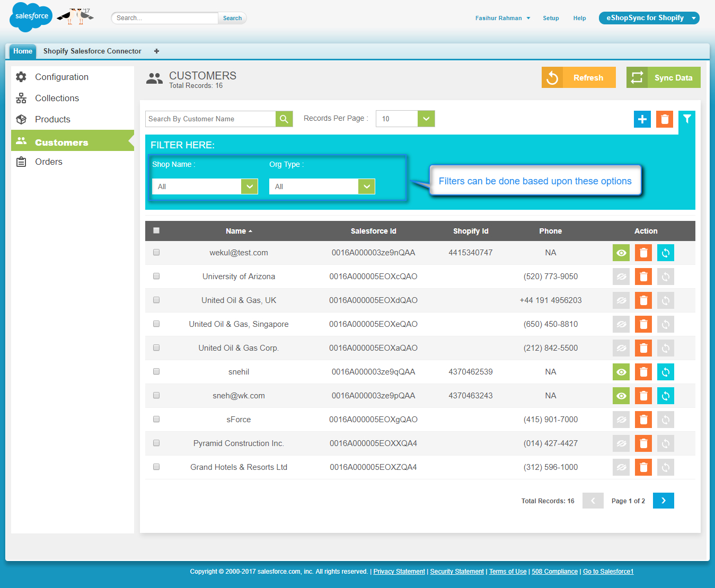The height and width of the screenshot is (588, 715).
Task: Delete the Pyramid Construction Inc. row
Action: [643, 443]
